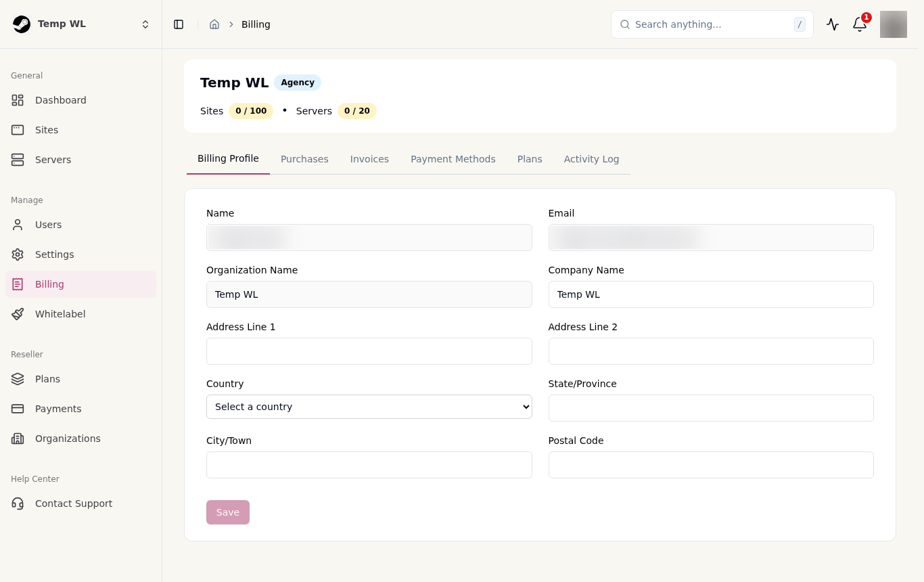Click the Sites 0 / 100 badge
Viewport: 924px width, 582px height.
click(x=251, y=111)
